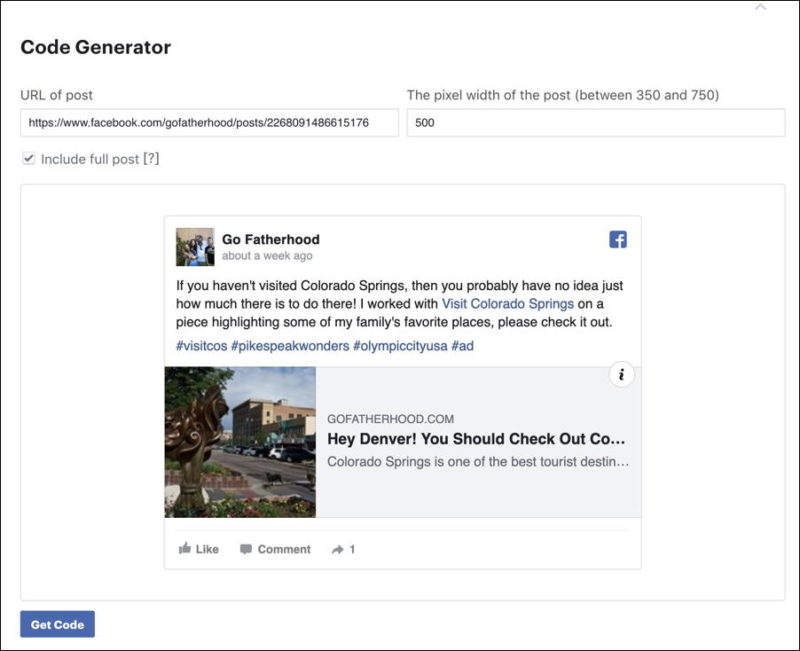Open the 'Hey Denver!' article headline

[x=476, y=439]
